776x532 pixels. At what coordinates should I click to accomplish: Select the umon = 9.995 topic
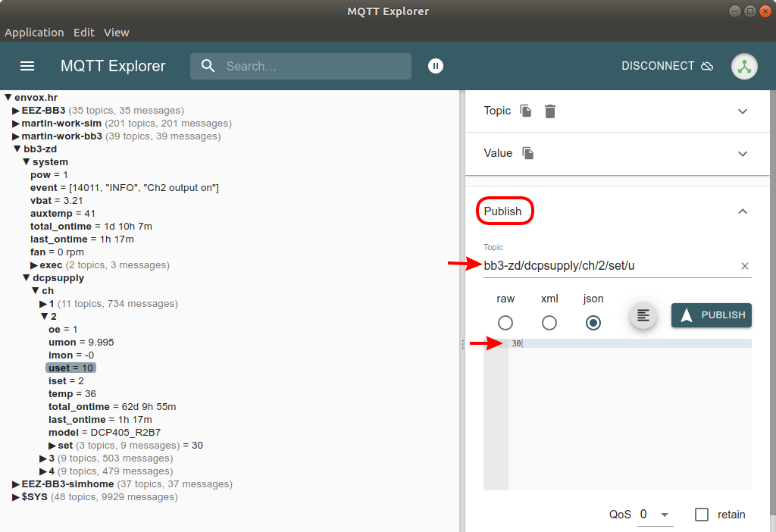pos(81,343)
